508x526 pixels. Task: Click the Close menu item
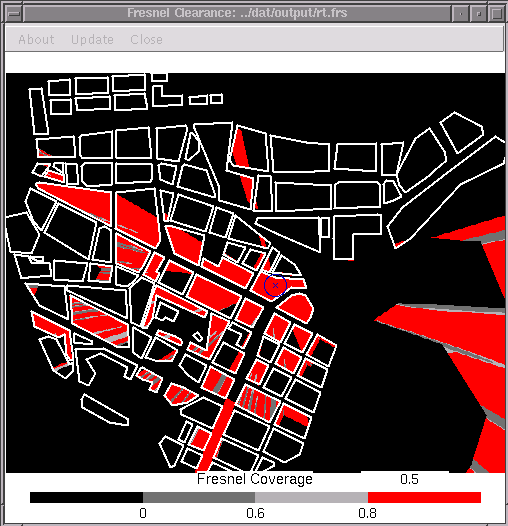(146, 40)
